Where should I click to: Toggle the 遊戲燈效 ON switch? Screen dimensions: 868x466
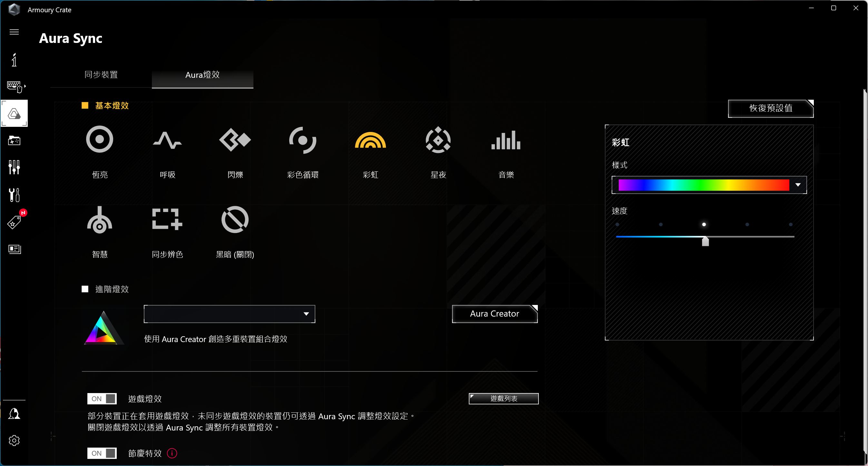(x=102, y=399)
